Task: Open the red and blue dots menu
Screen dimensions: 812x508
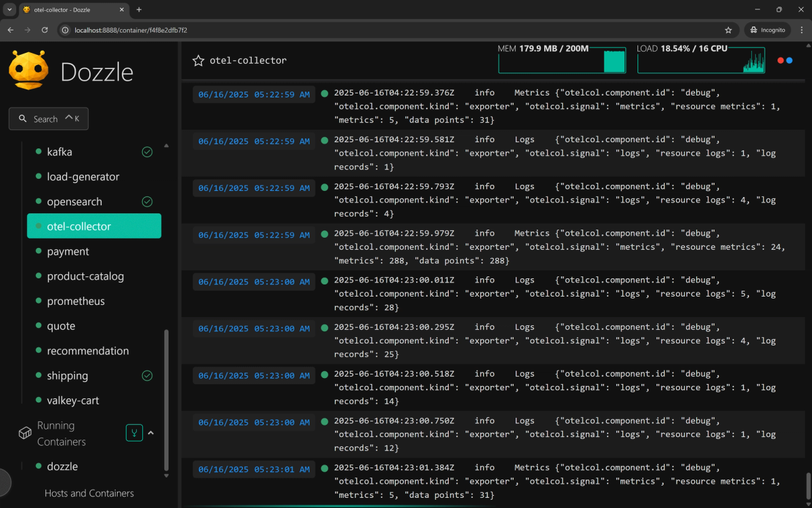Action: (x=785, y=60)
